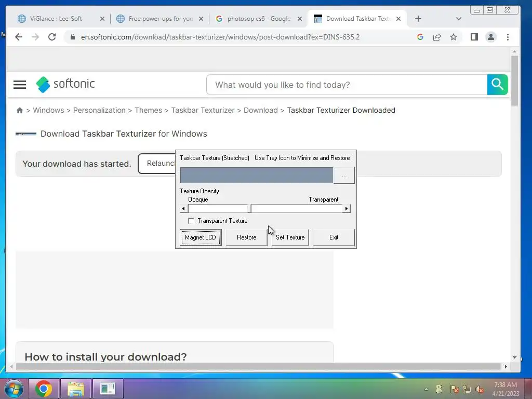Open Windows Explorer from the taskbar

(76, 389)
